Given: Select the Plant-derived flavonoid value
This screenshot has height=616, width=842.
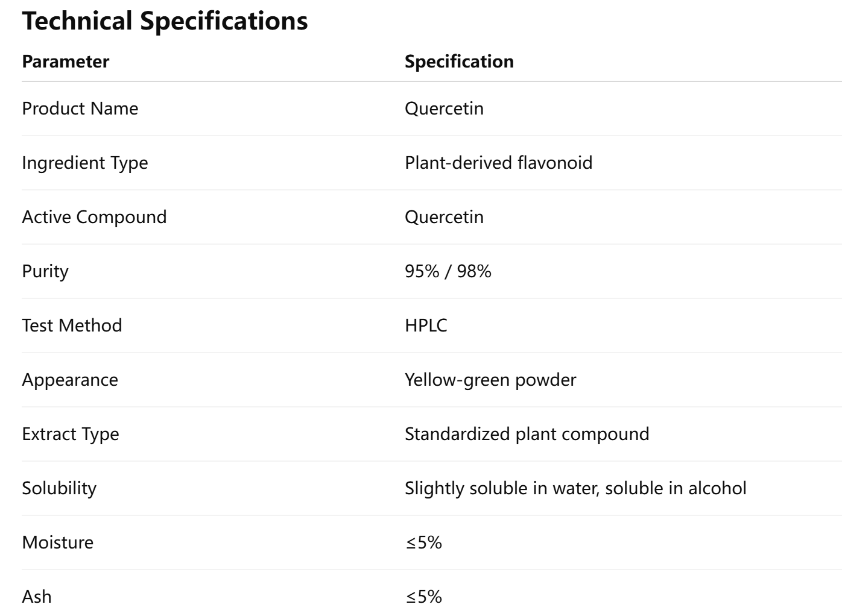Looking at the screenshot, I should click(498, 163).
